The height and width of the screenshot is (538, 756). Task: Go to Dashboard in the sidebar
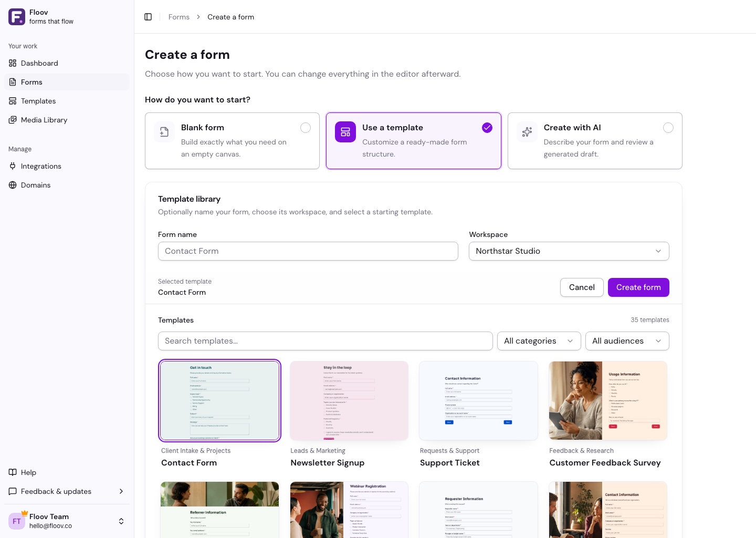coord(67,63)
